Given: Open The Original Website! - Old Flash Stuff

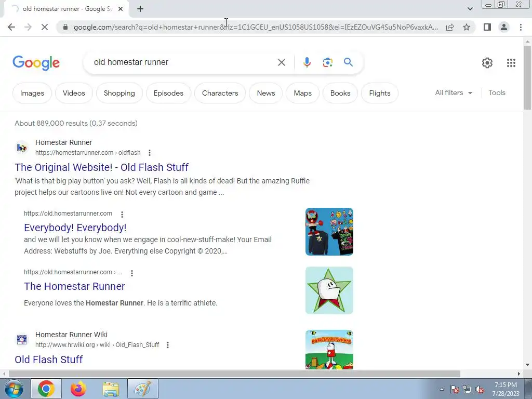Looking at the screenshot, I should coord(101,167).
